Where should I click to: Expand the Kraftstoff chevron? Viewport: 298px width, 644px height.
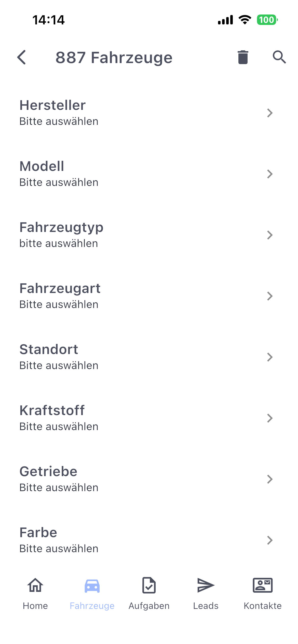point(270,418)
